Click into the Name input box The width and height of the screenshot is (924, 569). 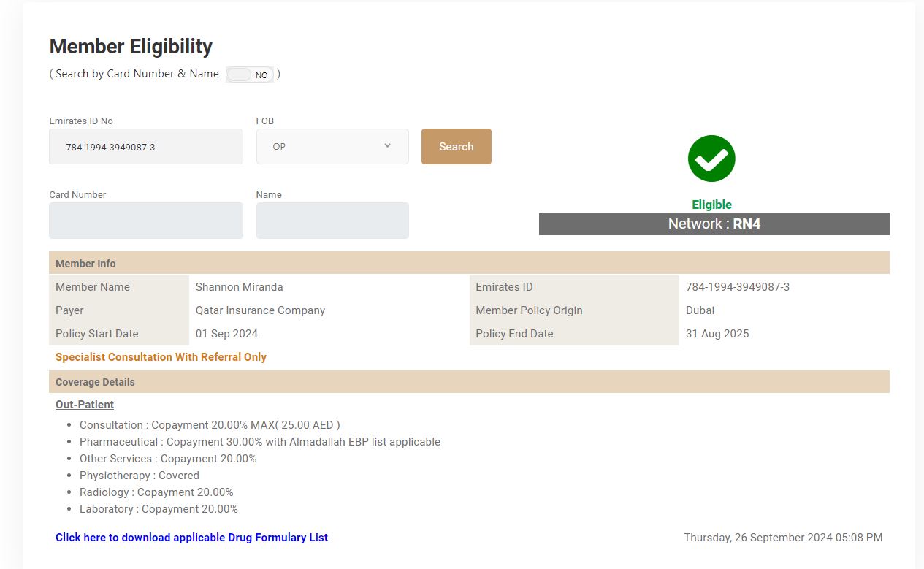click(332, 221)
